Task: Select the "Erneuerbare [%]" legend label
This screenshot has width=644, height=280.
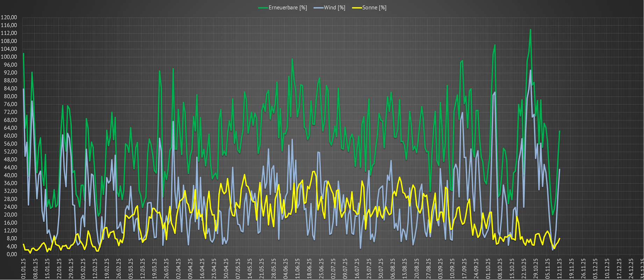Action: 287,8
